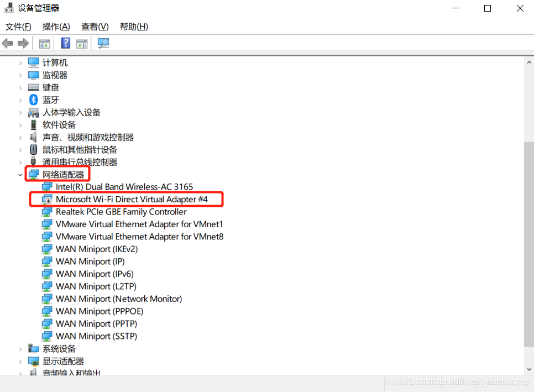
Task: Expand the 人体学输入设备 category
Action: tap(20, 113)
